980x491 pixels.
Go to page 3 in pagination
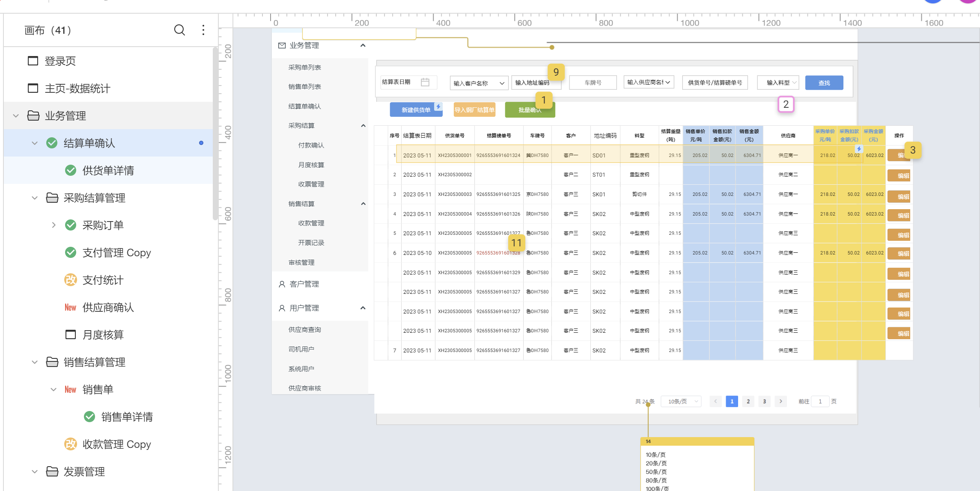coord(764,401)
